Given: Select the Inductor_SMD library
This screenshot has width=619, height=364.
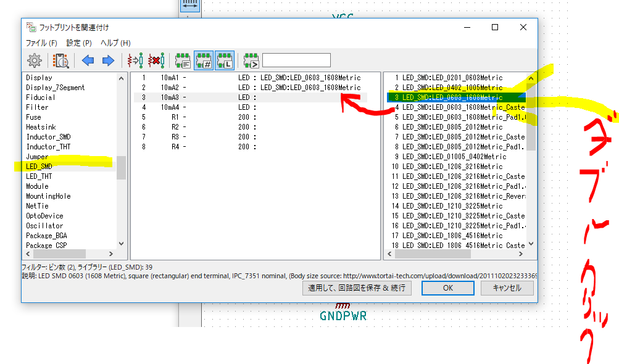Looking at the screenshot, I should (49, 136).
